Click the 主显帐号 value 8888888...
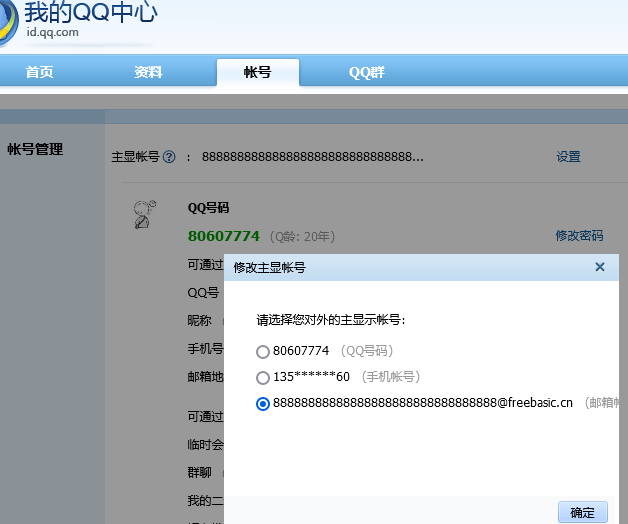 (x=312, y=157)
